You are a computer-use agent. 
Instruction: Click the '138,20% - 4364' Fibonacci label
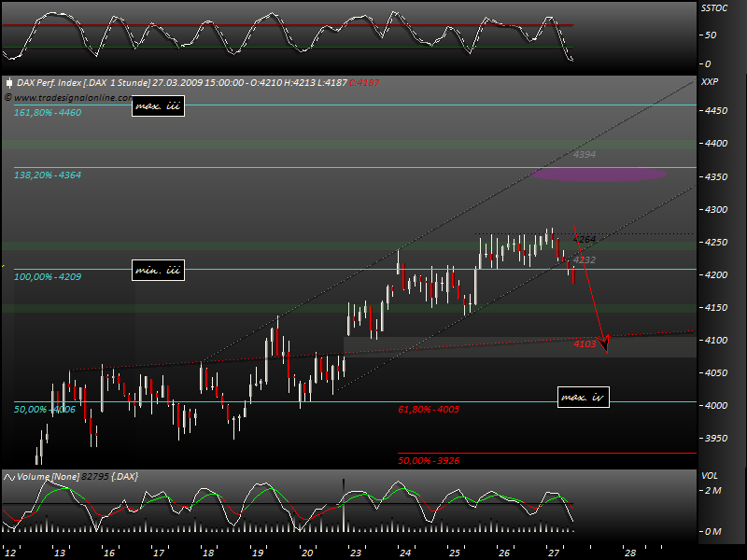tap(48, 175)
